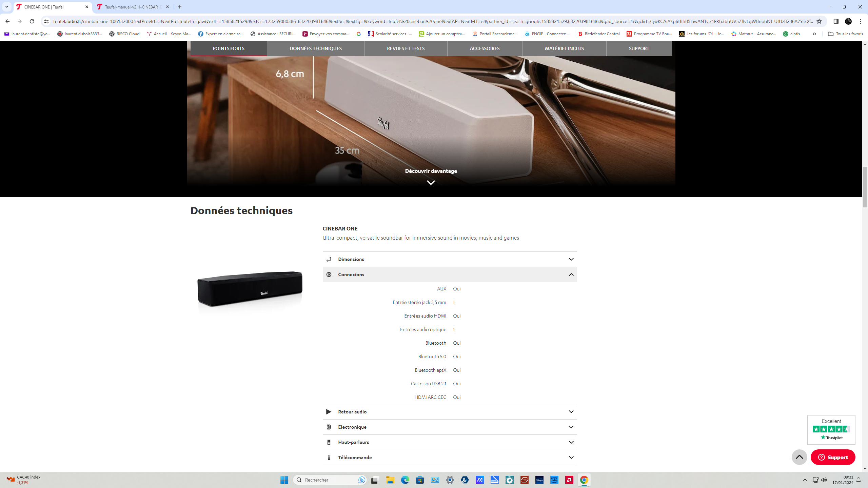Open the Chrome profile avatar
The image size is (868, 488).
pos(848,21)
